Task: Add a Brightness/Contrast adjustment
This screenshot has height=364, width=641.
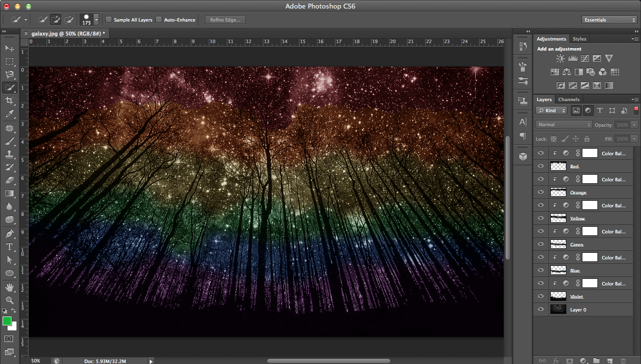Action: 560,59
